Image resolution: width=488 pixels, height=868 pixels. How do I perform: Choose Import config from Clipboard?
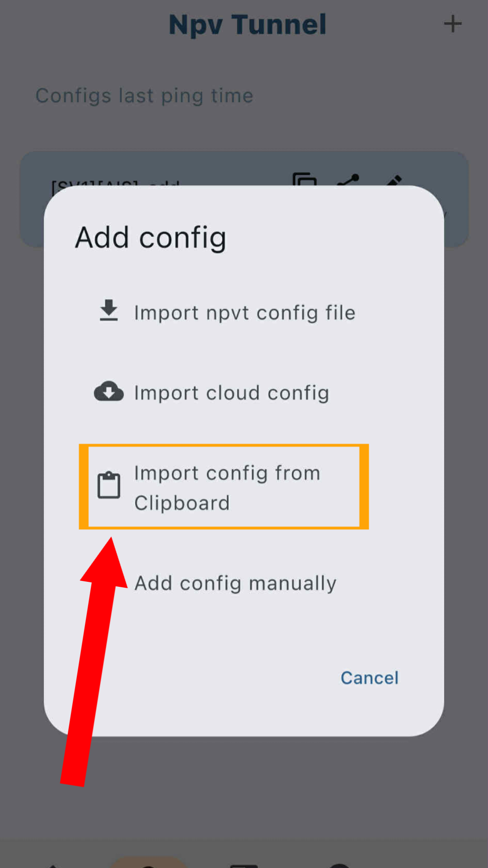click(x=224, y=487)
